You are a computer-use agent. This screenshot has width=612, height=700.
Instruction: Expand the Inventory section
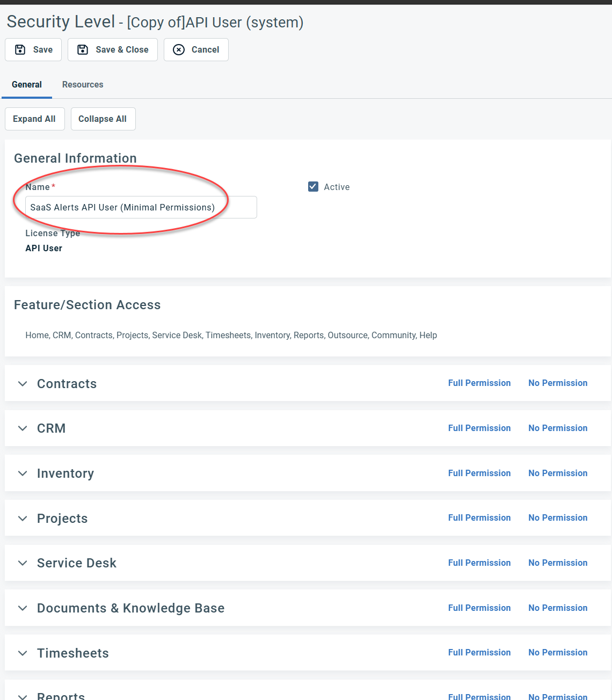23,473
